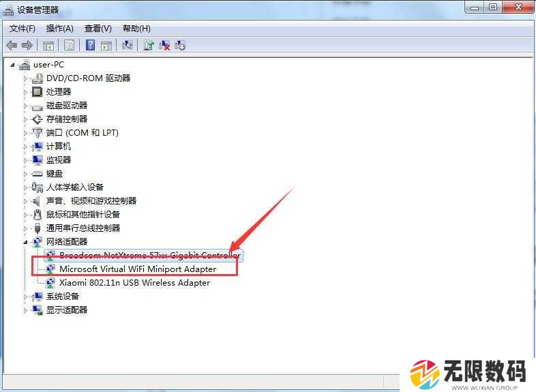
Task: Expand the 人体学输入设备 node
Action: 25,187
